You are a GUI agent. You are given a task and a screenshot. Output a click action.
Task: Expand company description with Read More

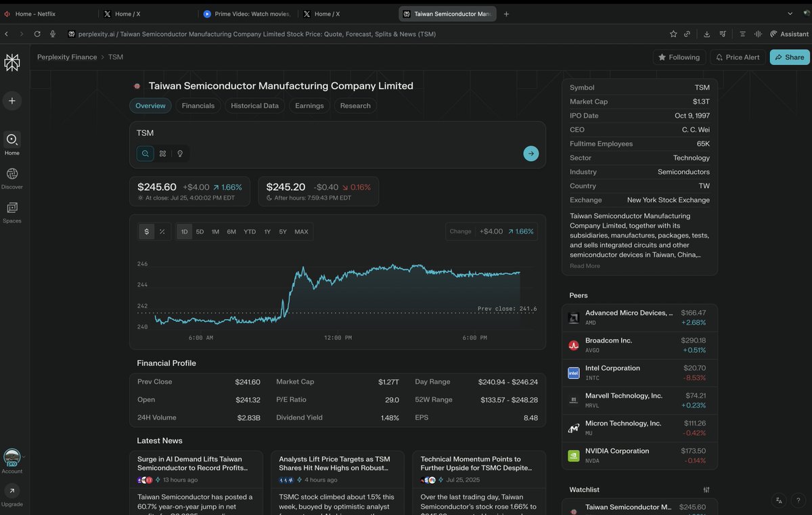click(585, 266)
